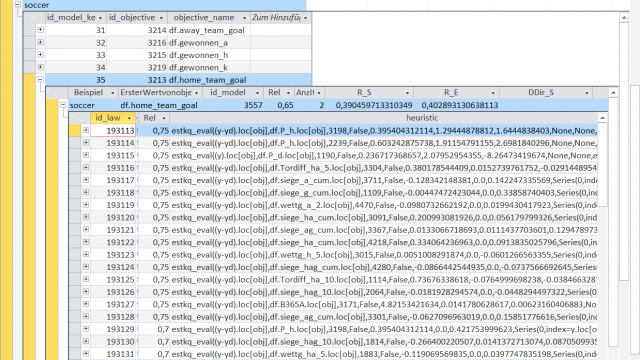Viewport: 640px width, 360px height.
Task: Open the id_law column filter dropdown
Action: tap(129, 118)
